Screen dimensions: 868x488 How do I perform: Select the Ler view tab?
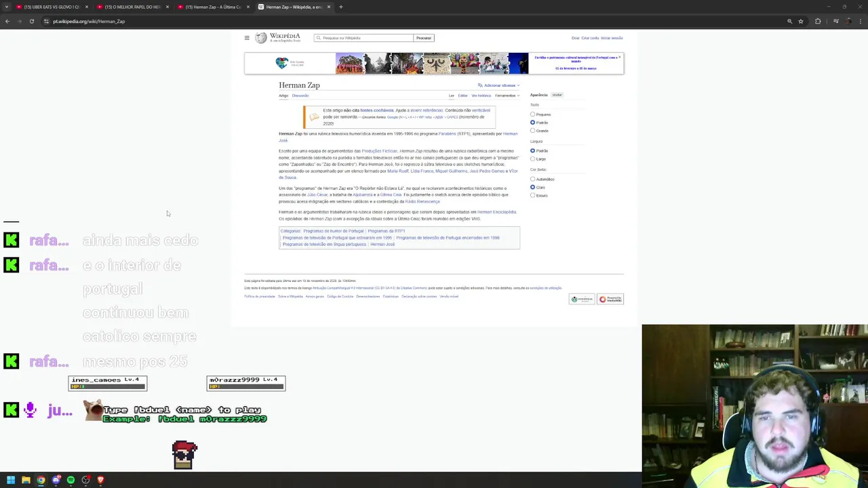452,96
